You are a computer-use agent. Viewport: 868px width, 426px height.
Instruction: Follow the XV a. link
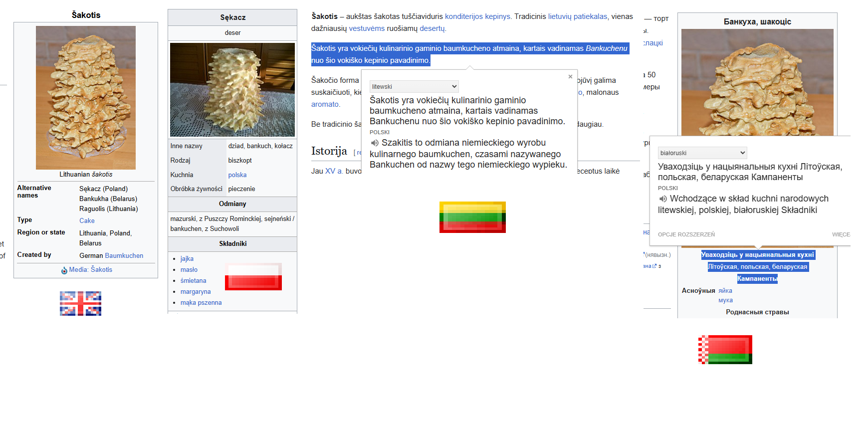click(334, 171)
